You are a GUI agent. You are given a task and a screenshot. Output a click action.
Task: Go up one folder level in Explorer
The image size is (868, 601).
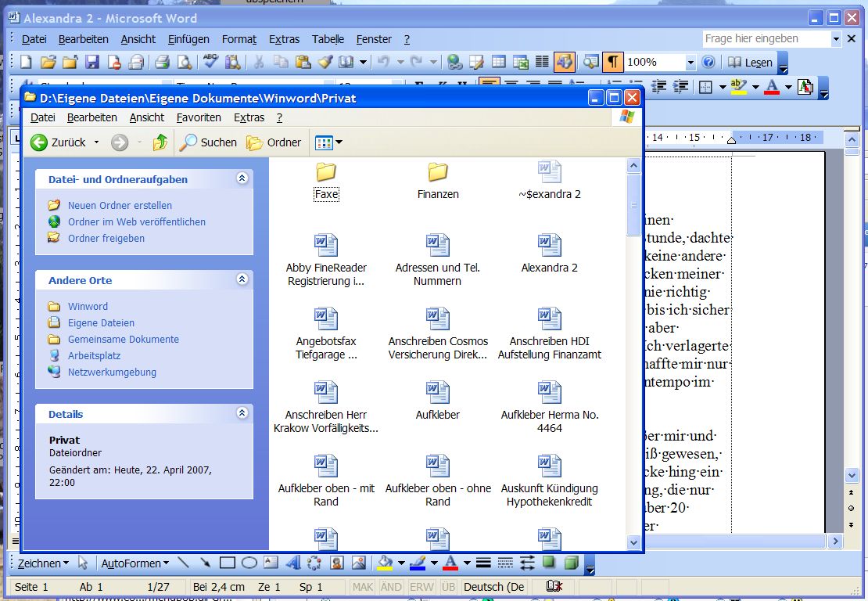click(160, 142)
